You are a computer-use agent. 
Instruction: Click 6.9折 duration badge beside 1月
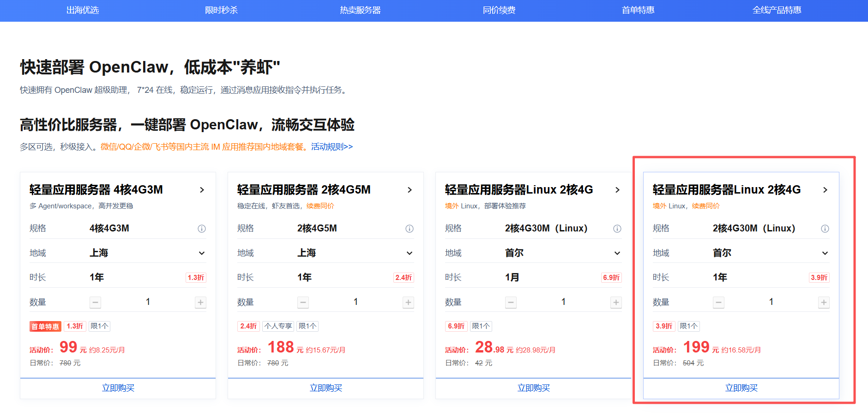click(x=611, y=278)
